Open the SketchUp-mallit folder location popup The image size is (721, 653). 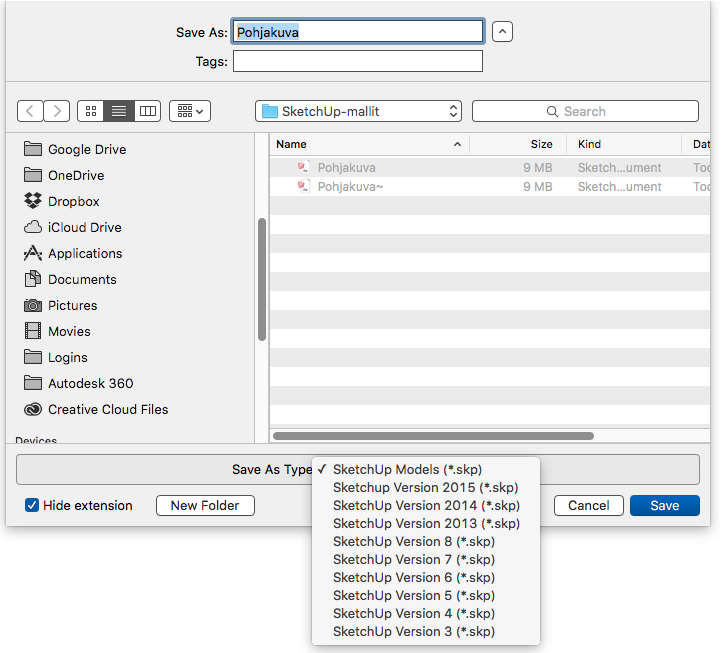pos(358,111)
